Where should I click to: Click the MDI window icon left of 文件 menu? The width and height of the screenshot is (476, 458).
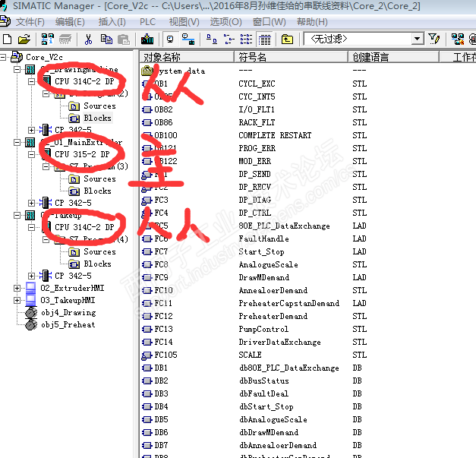5,21
